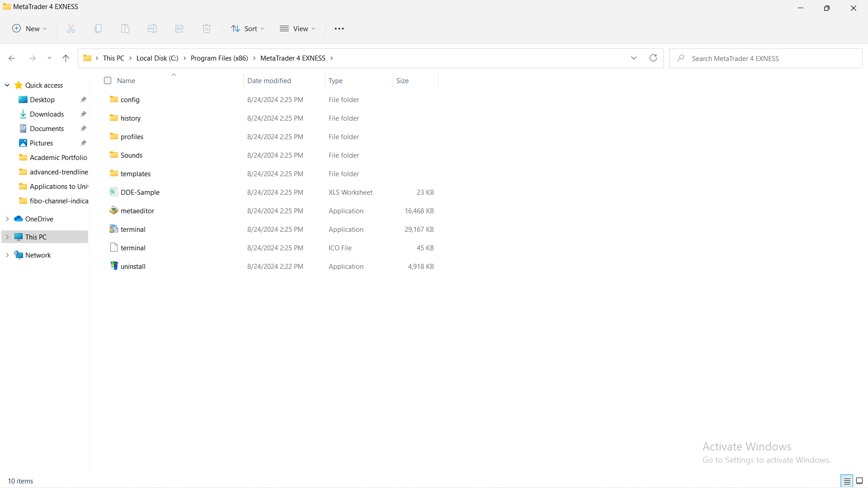Open fibo-channel-indica folder in sidebar
The image size is (868, 488).
point(53,201)
